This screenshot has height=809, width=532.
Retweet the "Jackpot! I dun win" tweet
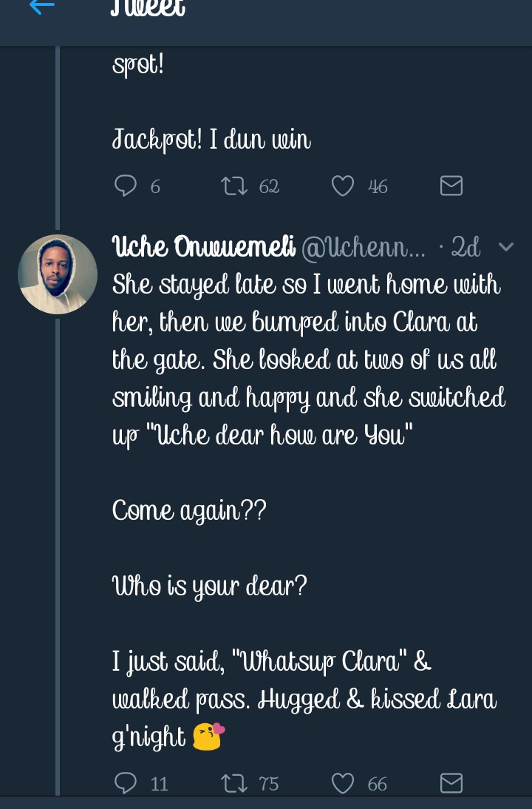point(235,186)
